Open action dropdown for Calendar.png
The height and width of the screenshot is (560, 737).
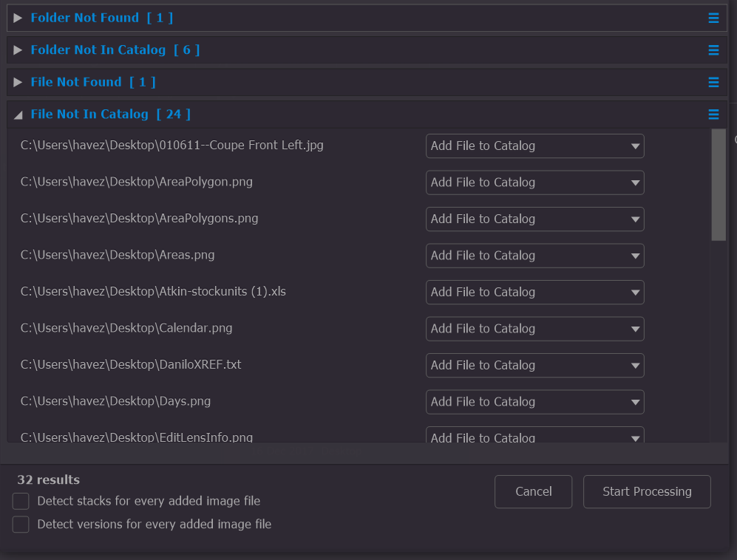535,329
